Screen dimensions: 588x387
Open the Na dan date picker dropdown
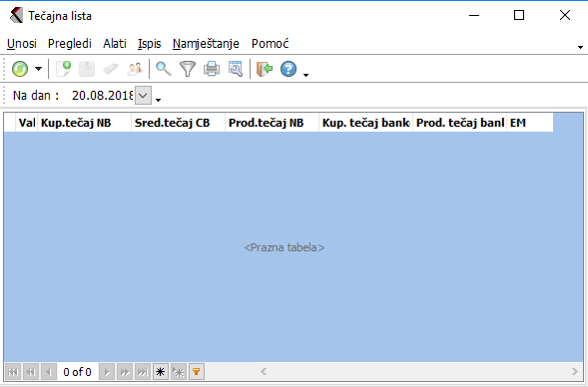143,96
